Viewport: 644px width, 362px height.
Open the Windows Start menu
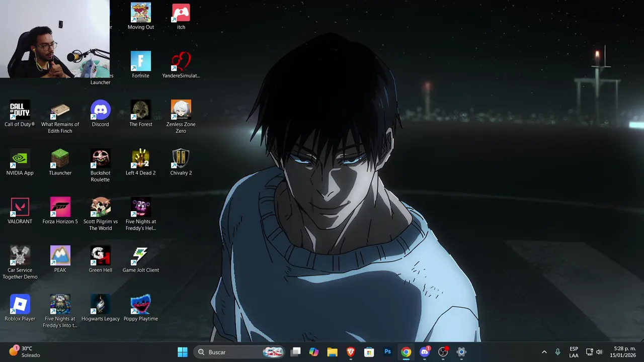tap(183, 352)
